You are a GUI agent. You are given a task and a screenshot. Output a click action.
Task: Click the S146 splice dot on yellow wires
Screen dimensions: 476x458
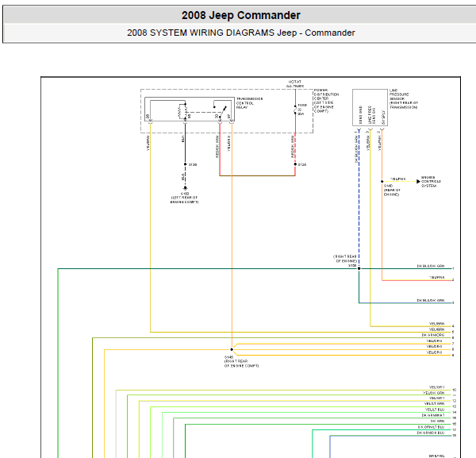click(x=232, y=349)
